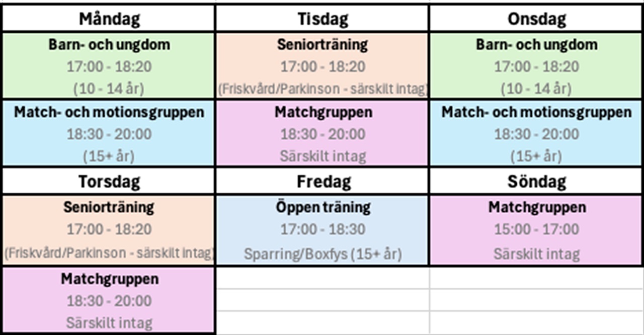Click the empty cell below Fredag's Sparring row
This screenshot has height=335, width=644.
[x=323, y=278]
